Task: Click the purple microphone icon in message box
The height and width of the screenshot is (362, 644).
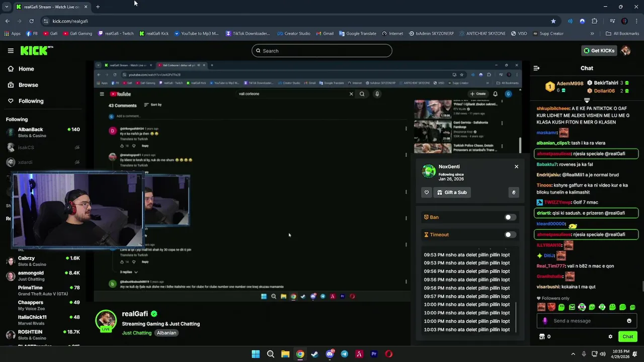Action: (x=545, y=321)
